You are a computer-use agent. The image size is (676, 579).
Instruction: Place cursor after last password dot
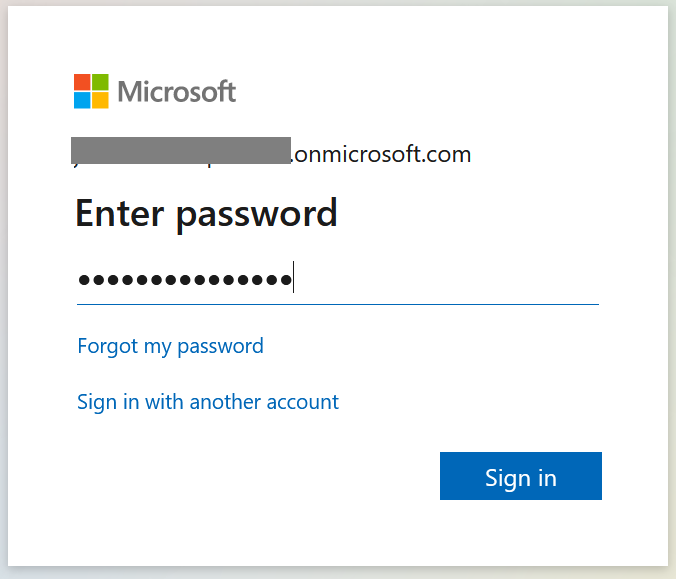[293, 280]
